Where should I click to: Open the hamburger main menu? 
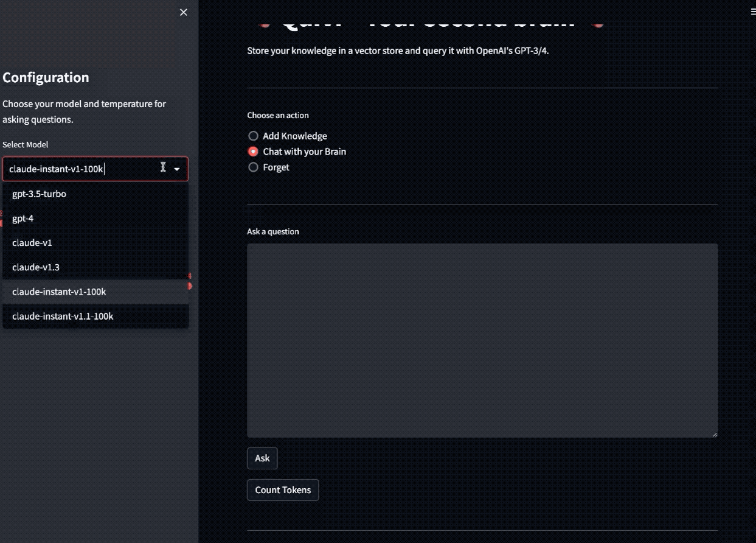click(753, 12)
